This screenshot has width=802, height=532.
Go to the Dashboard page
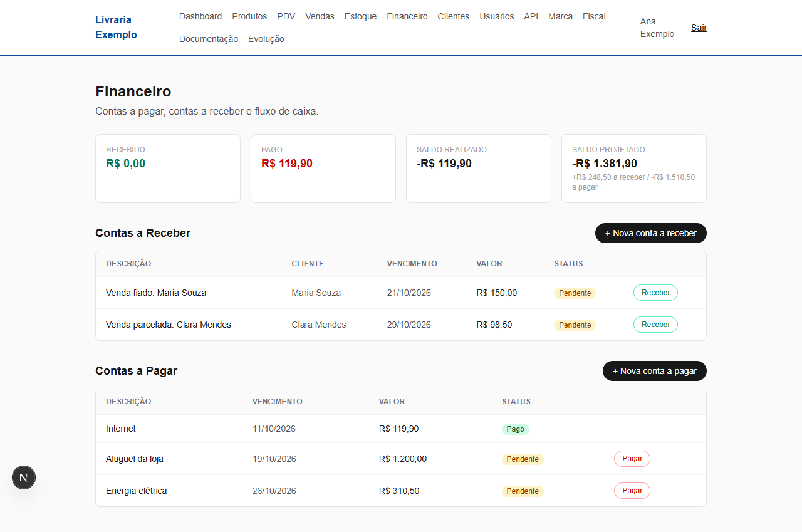click(200, 16)
